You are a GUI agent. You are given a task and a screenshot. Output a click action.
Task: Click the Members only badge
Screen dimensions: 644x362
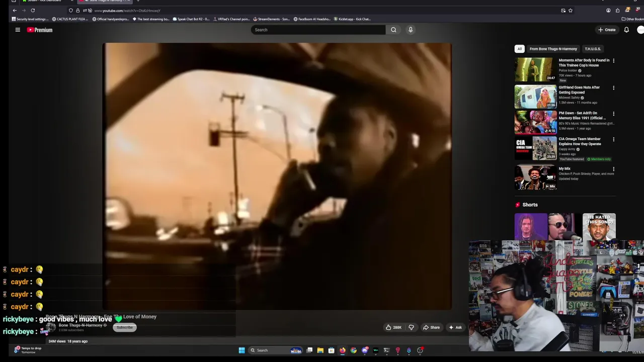pos(598,159)
